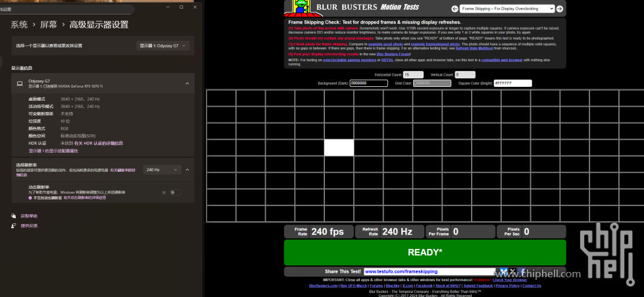
Task: Open the Check Your Browser link
Action: click(510, 280)
